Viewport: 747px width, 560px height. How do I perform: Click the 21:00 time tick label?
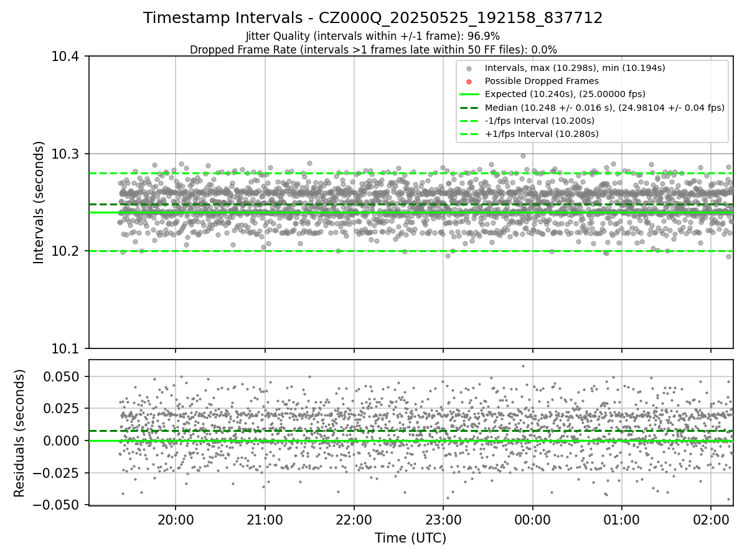coord(265,519)
